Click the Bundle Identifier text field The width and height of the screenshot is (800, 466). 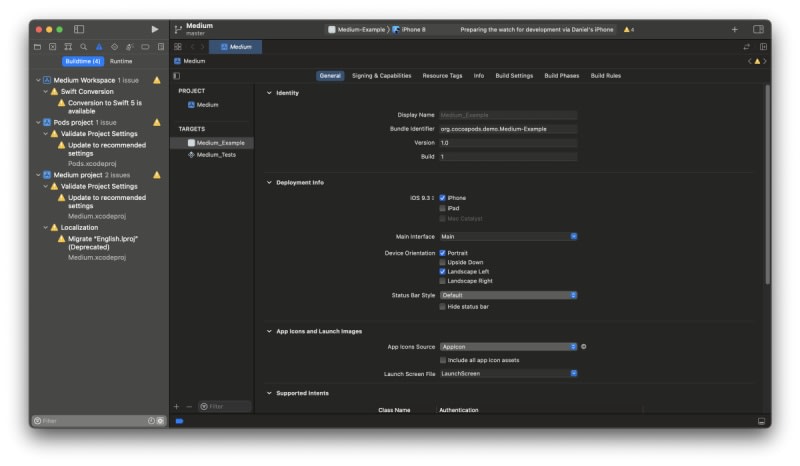pyautogui.click(x=508, y=128)
